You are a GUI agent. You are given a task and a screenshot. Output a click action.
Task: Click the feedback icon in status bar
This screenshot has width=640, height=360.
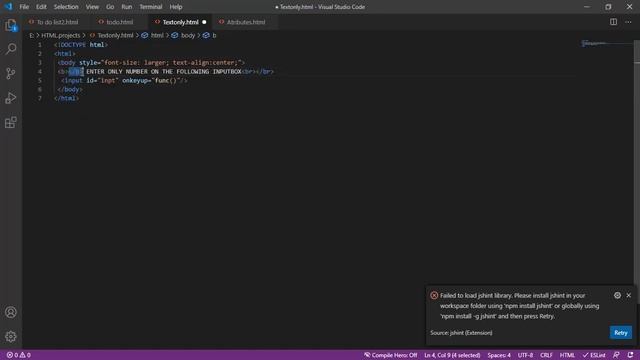616,355
